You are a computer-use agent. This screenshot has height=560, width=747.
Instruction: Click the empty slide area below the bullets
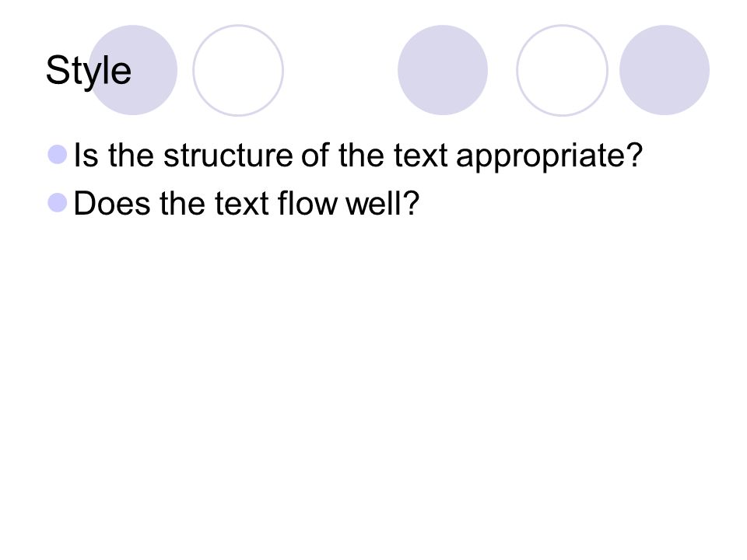coord(373,381)
